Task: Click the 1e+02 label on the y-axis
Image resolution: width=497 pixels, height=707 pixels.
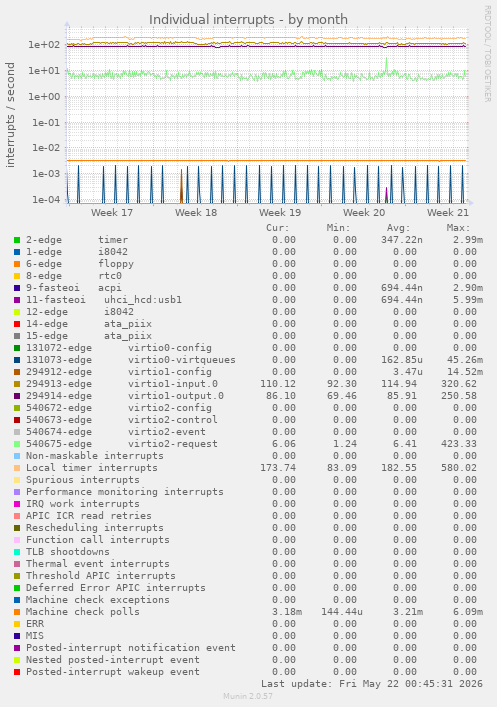Action: tap(44, 45)
